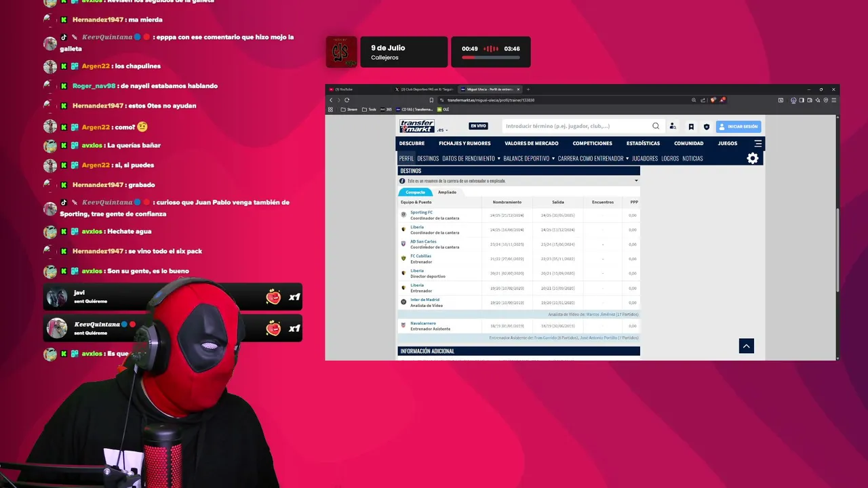The height and width of the screenshot is (488, 868).
Task: Click the Transfermarkt watchlist bookmark icon
Action: [x=691, y=126]
